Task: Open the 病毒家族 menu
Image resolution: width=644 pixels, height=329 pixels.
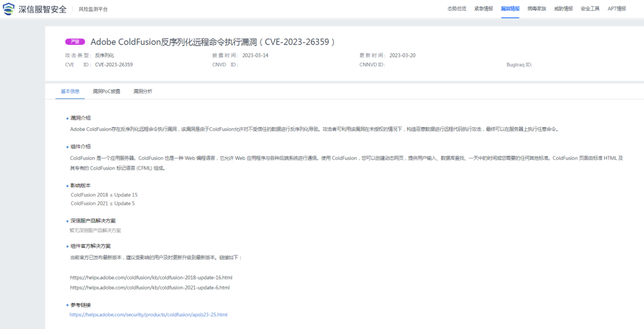Action: tap(537, 8)
